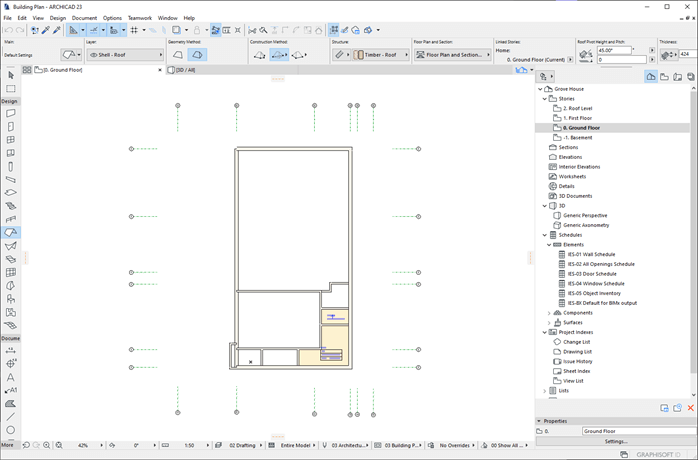The width and height of the screenshot is (698, 460).
Task: Select the Fill tool
Action: point(11,403)
